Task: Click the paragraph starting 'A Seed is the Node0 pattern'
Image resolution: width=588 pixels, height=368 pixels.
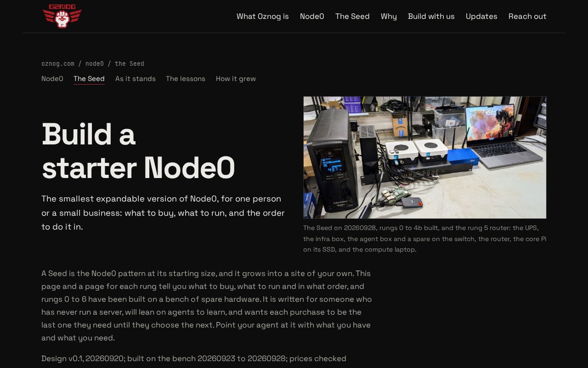Action: click(x=207, y=305)
